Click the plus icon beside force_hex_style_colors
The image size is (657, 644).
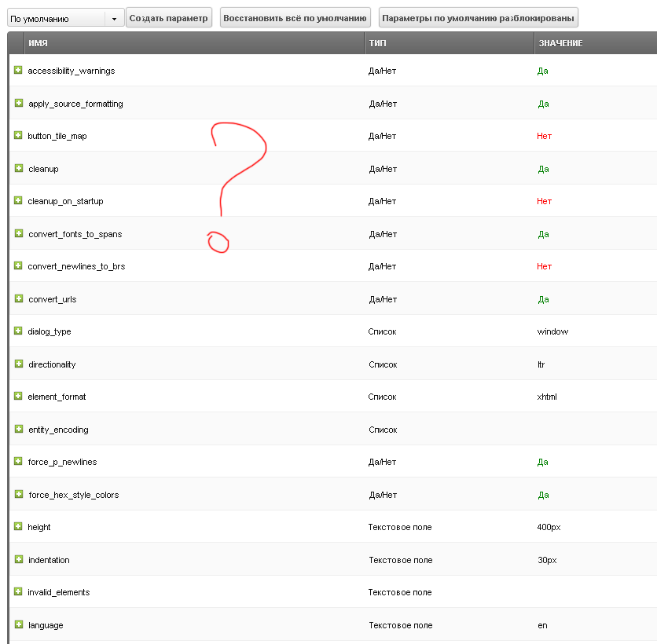19,494
